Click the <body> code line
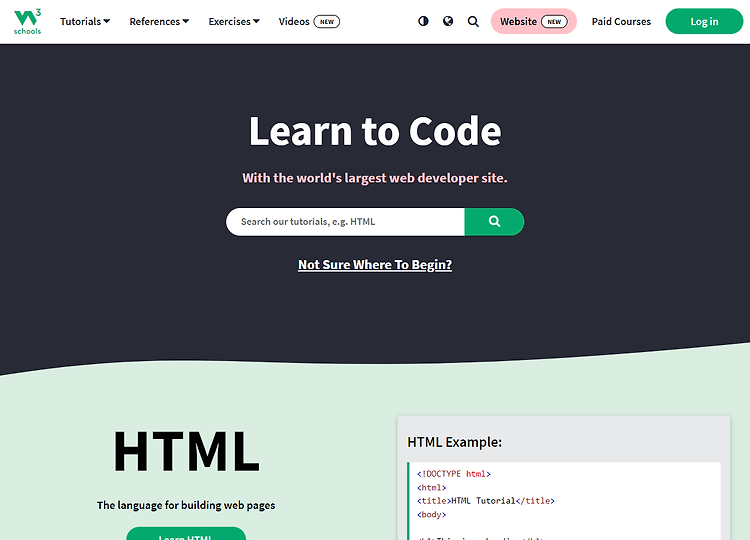 pos(431,515)
